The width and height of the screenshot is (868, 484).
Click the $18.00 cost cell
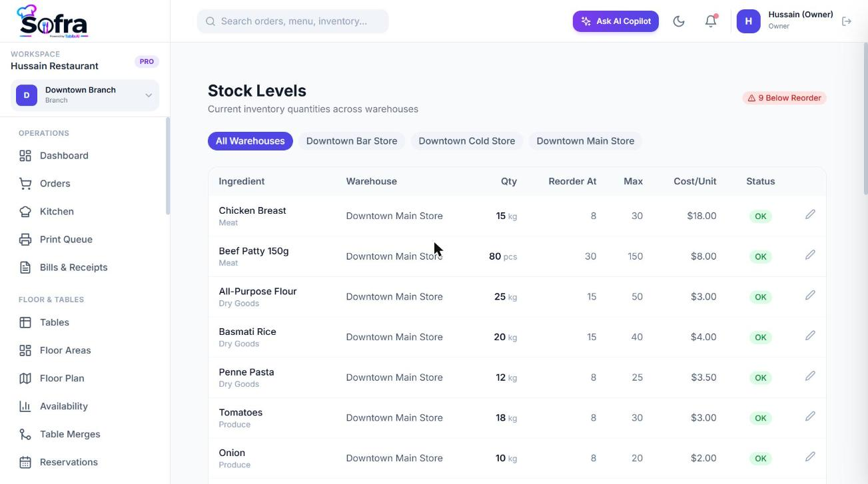point(701,216)
